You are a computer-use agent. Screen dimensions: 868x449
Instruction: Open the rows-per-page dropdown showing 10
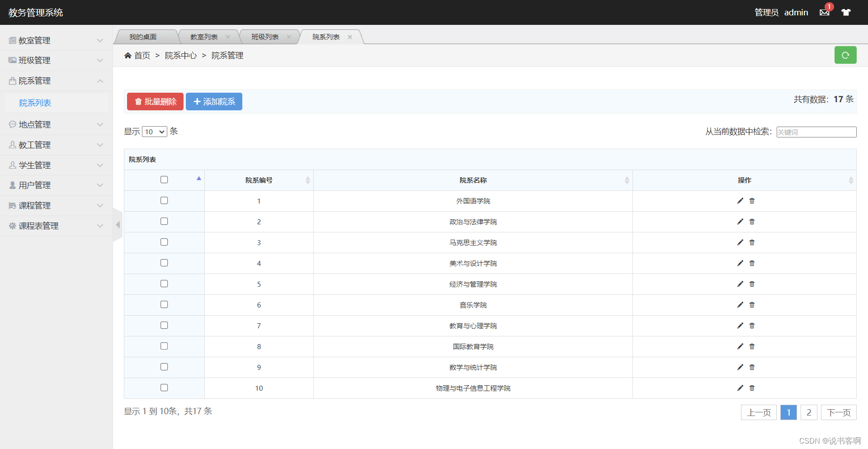click(155, 132)
